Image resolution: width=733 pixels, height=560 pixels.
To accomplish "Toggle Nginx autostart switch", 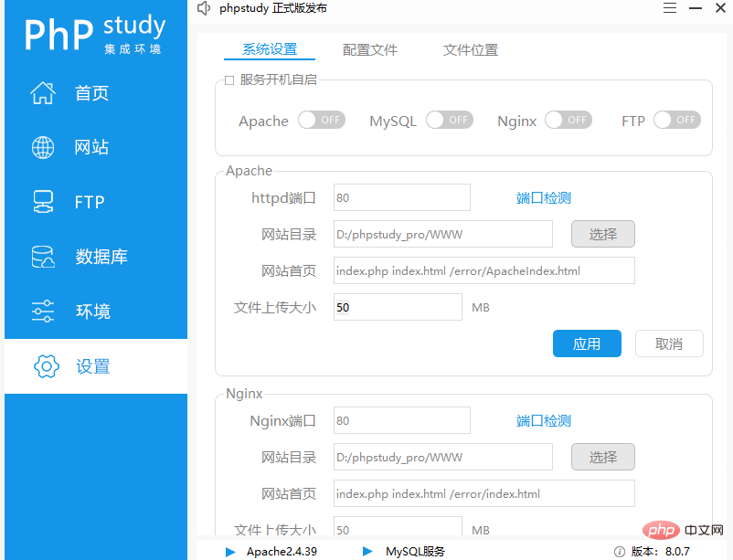I will tap(568, 120).
